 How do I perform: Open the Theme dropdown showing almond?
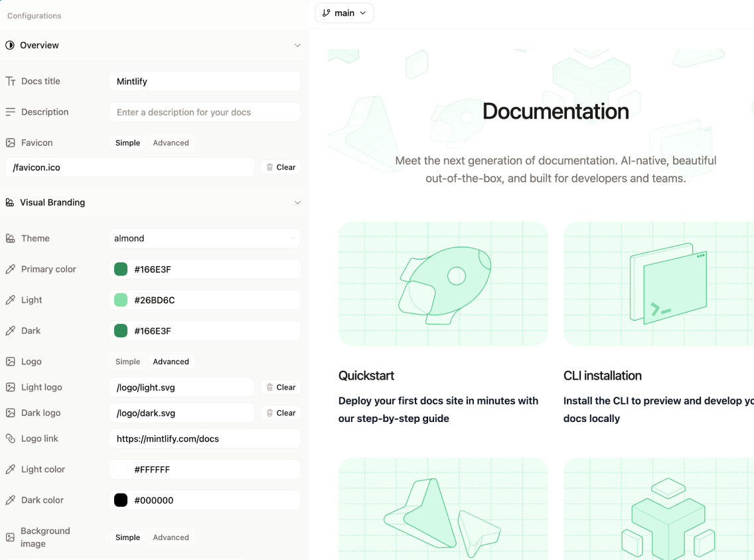(204, 238)
